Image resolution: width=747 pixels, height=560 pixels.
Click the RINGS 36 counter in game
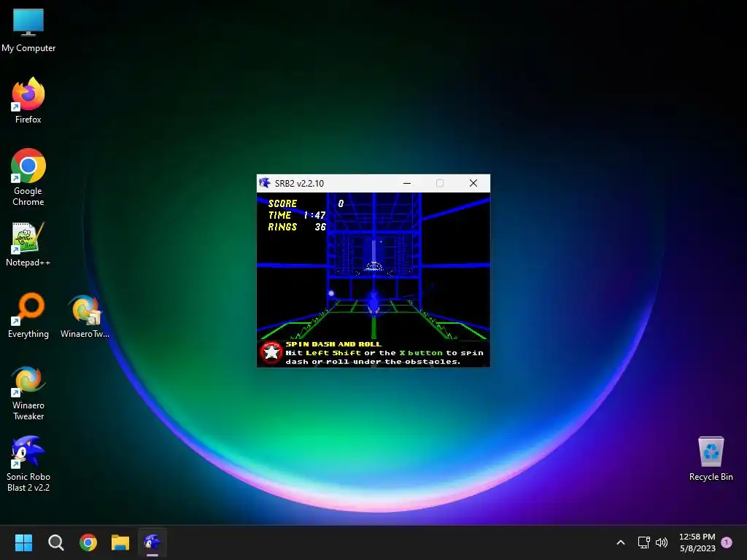click(x=297, y=227)
